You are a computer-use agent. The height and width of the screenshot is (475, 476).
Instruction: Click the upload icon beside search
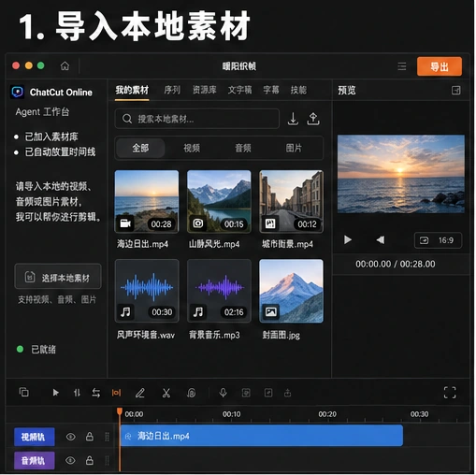pyautogui.click(x=313, y=119)
